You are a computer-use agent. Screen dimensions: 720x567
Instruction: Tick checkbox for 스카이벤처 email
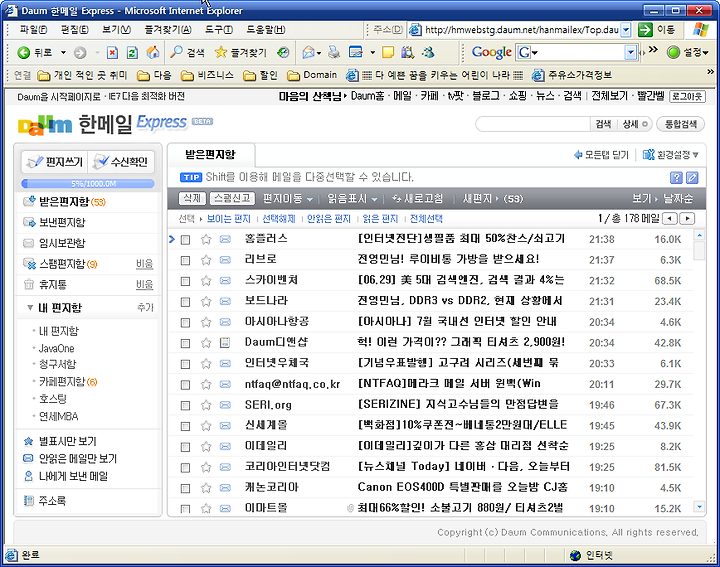click(x=186, y=281)
